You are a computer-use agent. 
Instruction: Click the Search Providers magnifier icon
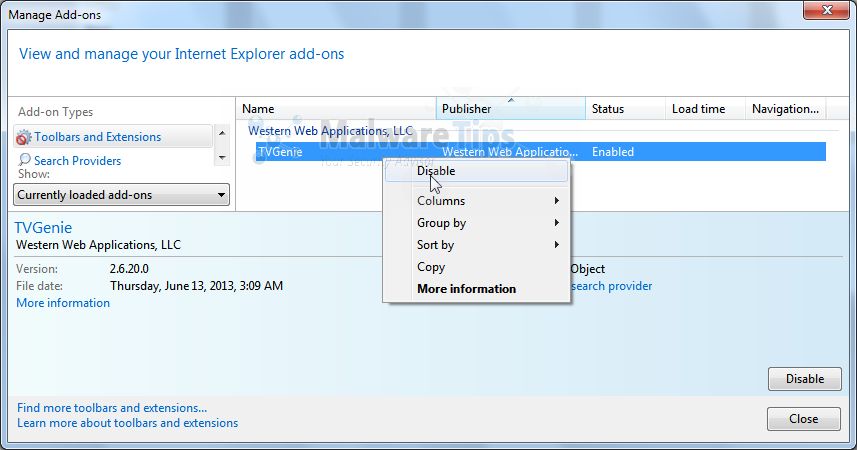click(23, 161)
